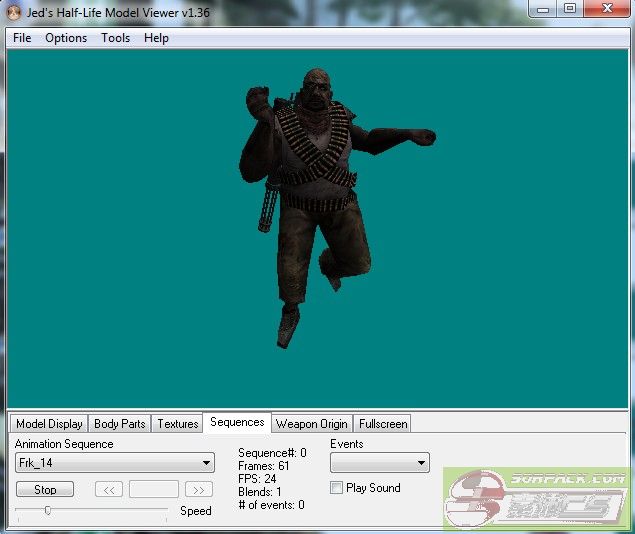
Task: Maximize the Model Viewer window
Action: click(x=570, y=9)
